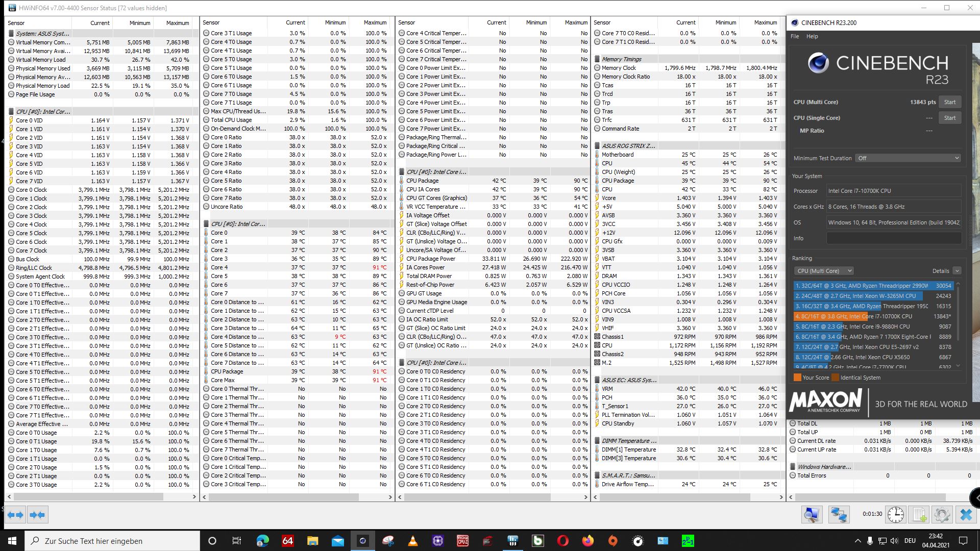Select the Core i9-9880H ranking entry
Viewport: 980px width, 551px height.
(873, 327)
